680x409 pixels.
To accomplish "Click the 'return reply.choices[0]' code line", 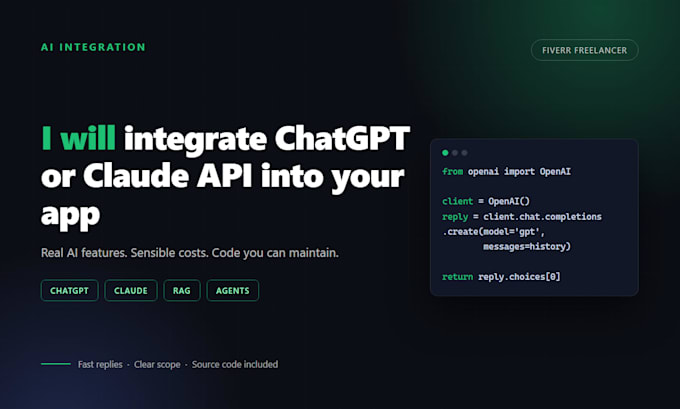I will click(501, 277).
